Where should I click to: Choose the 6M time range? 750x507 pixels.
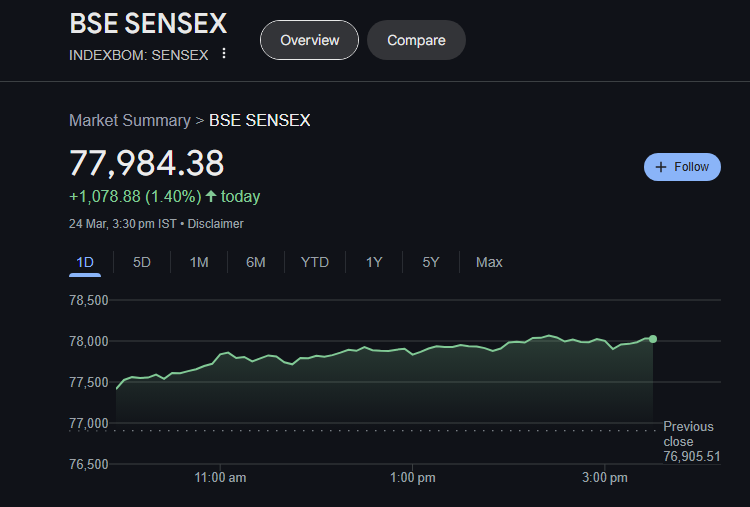coord(255,262)
